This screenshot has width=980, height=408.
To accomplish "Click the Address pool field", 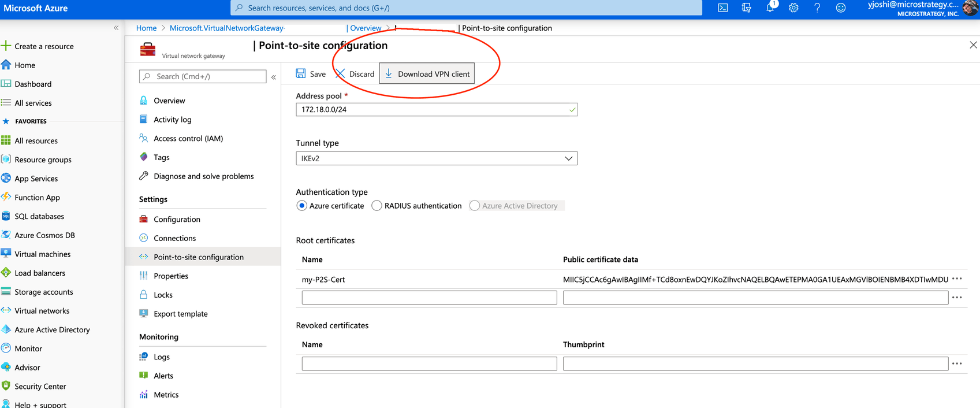I will coord(437,110).
